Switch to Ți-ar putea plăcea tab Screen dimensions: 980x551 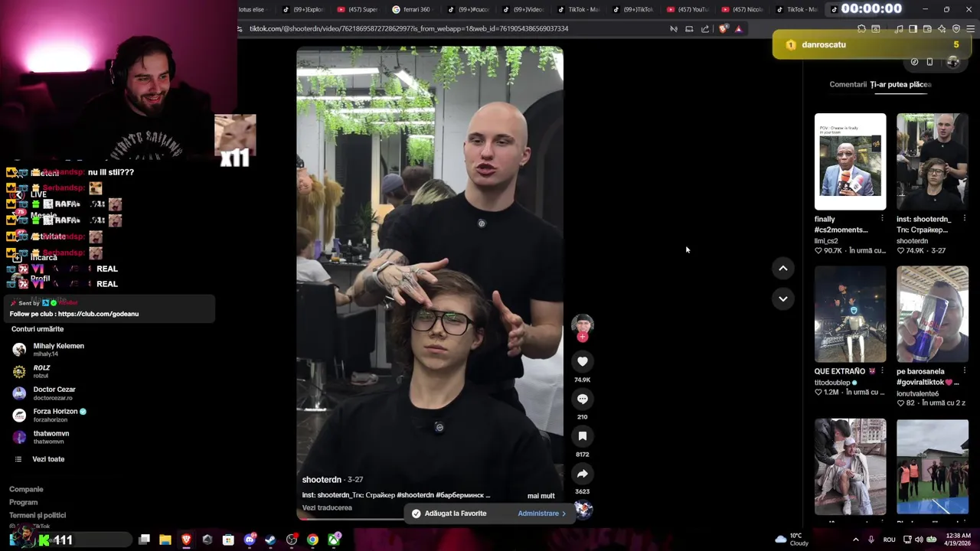tap(900, 84)
